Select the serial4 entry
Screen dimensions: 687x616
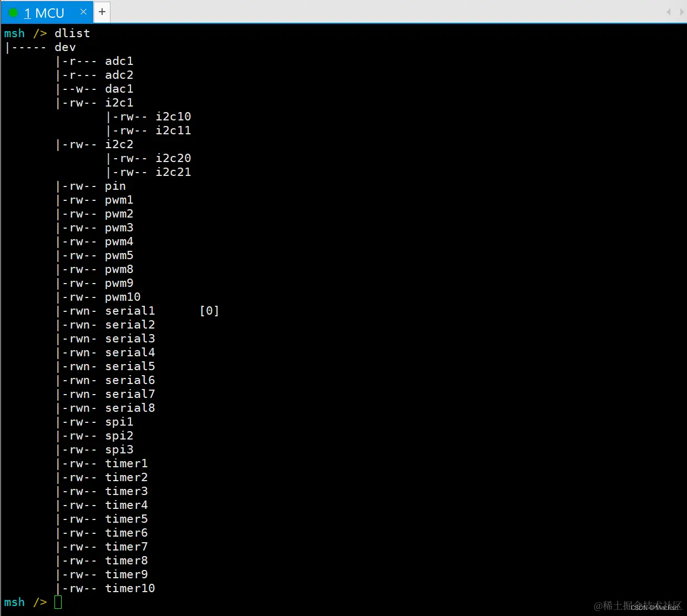130,352
